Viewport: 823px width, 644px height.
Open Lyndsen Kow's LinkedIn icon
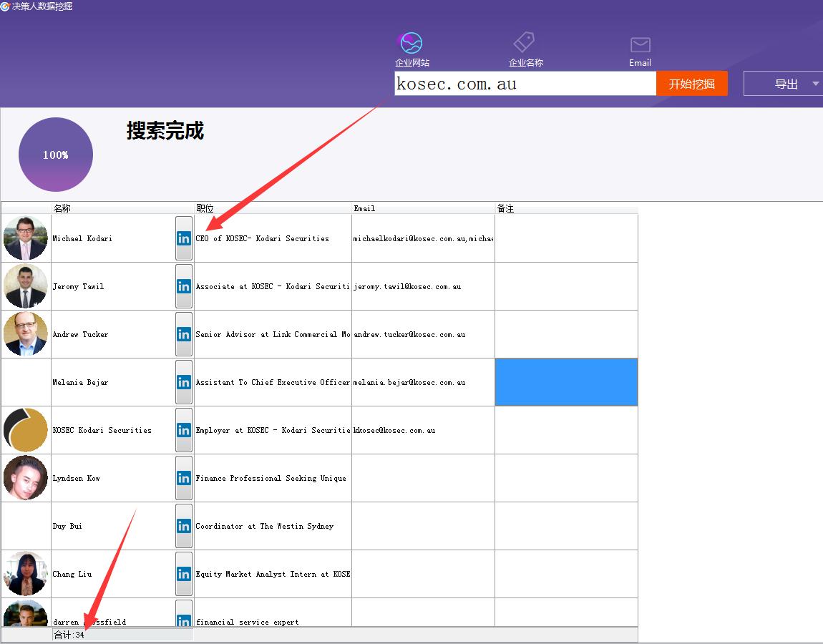coord(184,478)
